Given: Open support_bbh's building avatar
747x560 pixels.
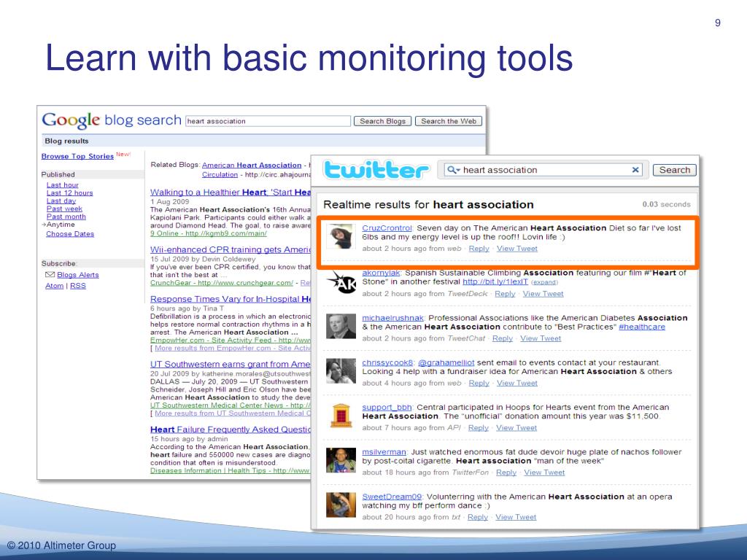Looking at the screenshot, I should (x=341, y=416).
